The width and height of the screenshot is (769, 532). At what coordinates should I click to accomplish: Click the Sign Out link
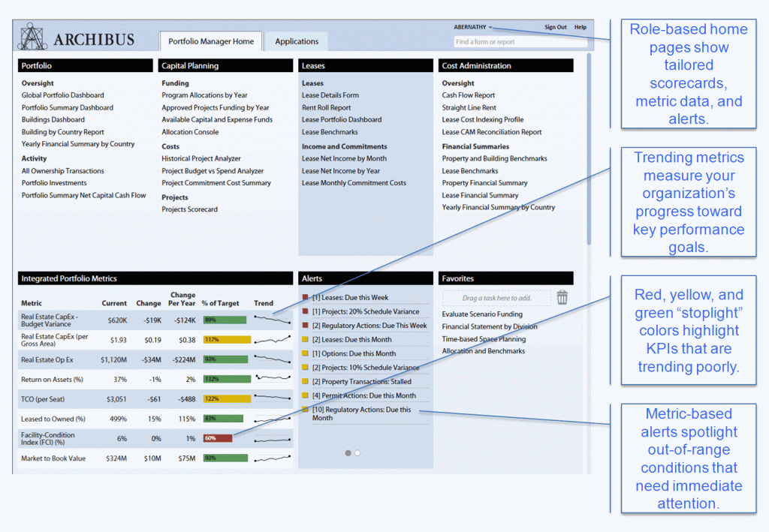555,28
